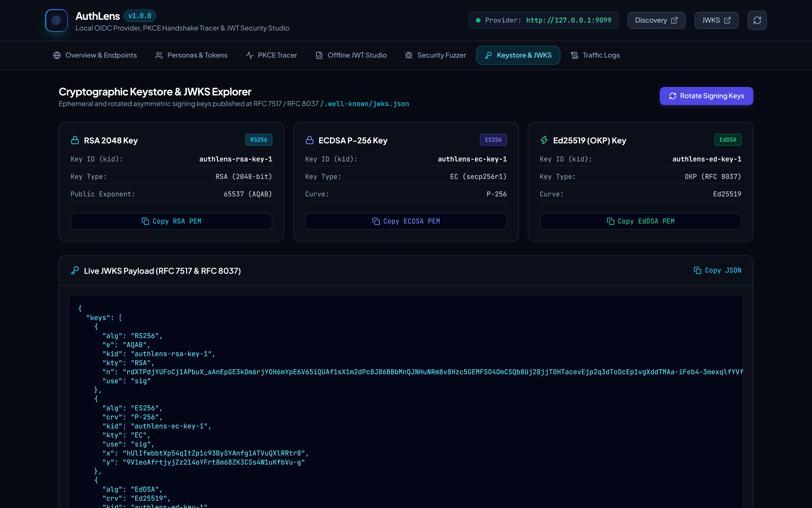812x508 pixels.
Task: Click Copy EdDSA PEM button
Action: [x=640, y=221]
